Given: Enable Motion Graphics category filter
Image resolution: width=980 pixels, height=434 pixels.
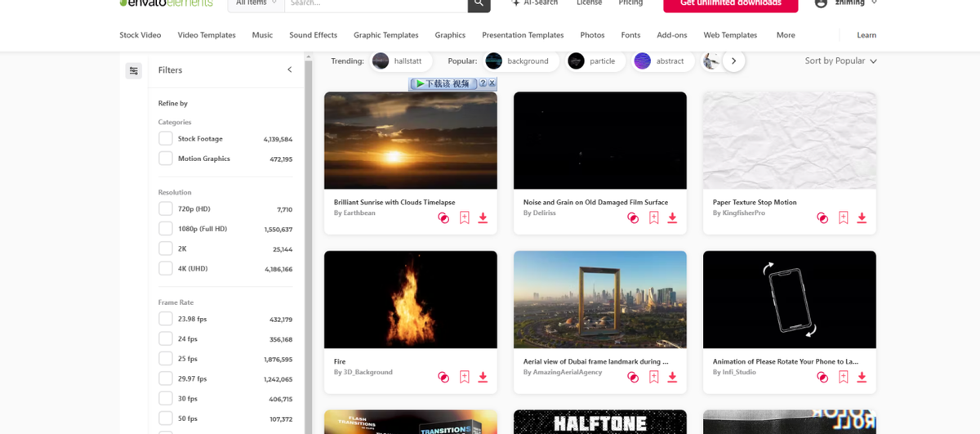Looking at the screenshot, I should (166, 159).
